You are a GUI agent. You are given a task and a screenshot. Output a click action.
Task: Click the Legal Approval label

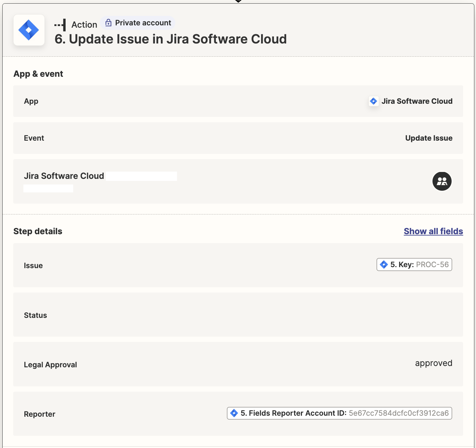pos(50,365)
